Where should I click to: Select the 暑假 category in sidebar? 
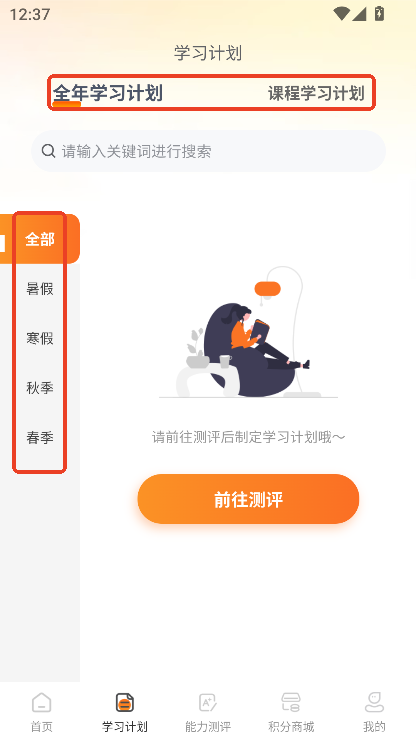click(40, 289)
